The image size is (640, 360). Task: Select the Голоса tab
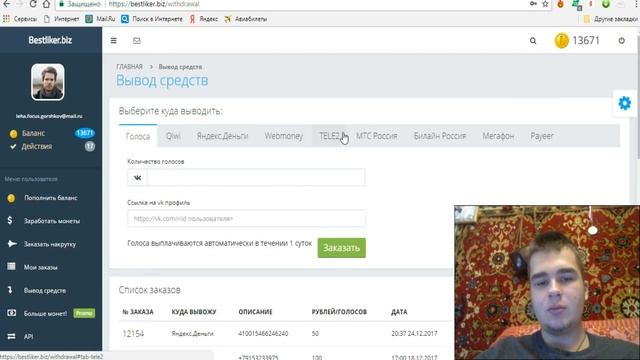(x=138, y=136)
